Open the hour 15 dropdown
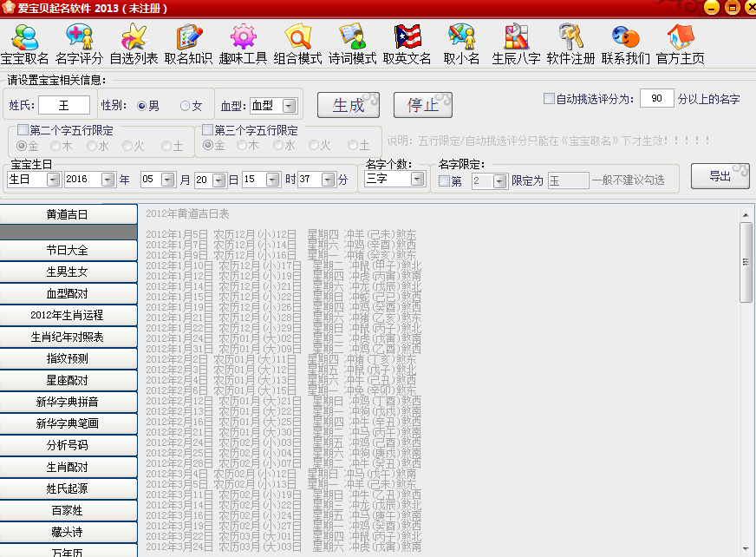Image resolution: width=756 pixels, height=557 pixels. 273,180
